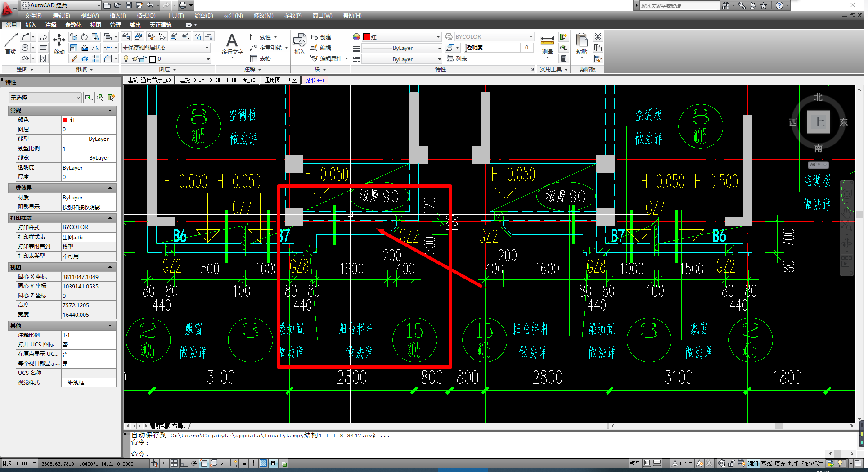Toggle 加粗 button in status bar
Screen dimensions: 868x472
point(793,463)
